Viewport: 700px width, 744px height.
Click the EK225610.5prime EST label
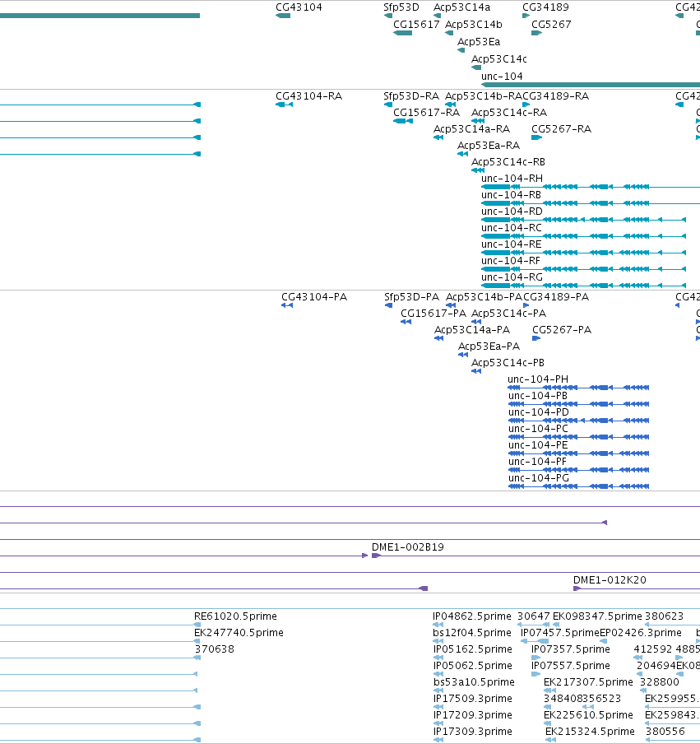(x=588, y=714)
